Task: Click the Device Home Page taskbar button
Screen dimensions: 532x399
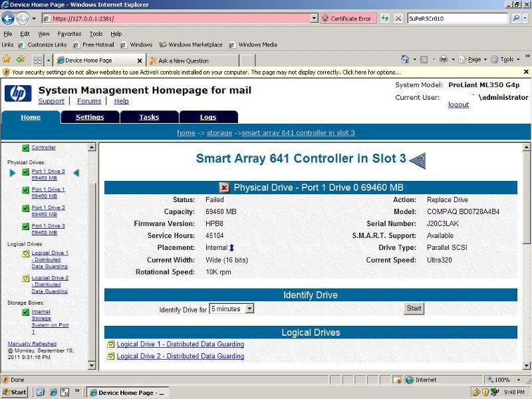Action: [x=128, y=393]
